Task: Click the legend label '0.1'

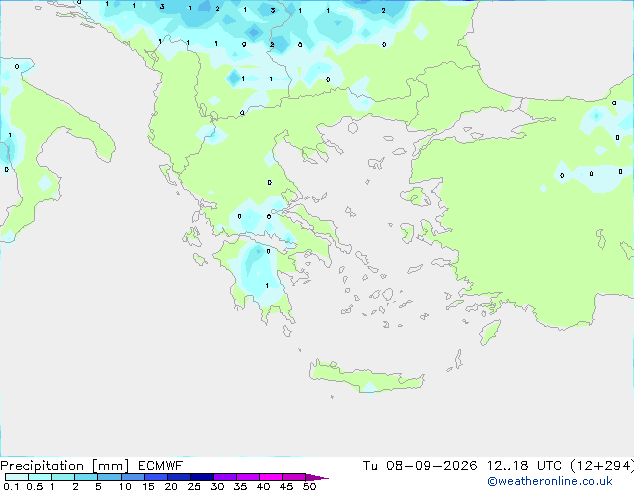Action: [x=11, y=486]
